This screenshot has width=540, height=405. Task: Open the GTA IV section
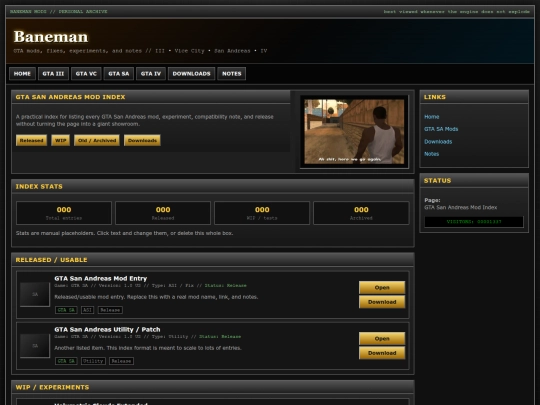pyautogui.click(x=151, y=74)
